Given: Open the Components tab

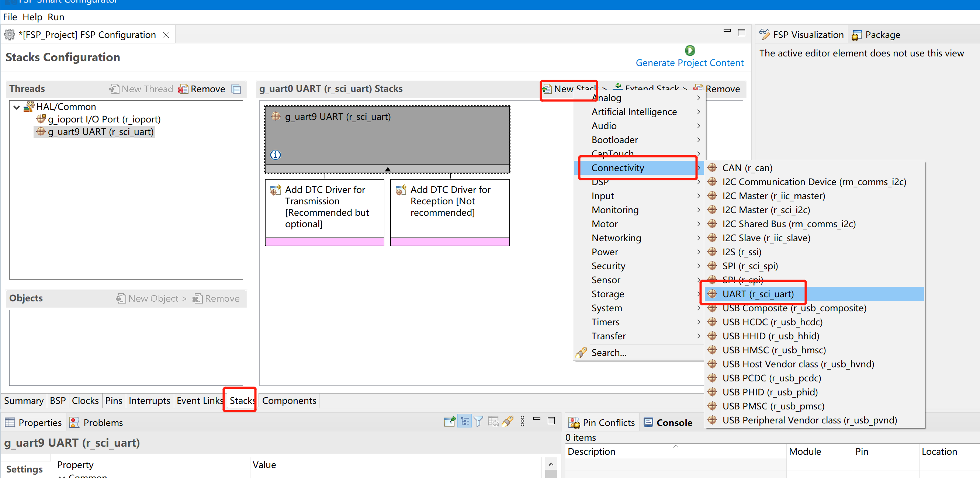Looking at the screenshot, I should click(289, 401).
